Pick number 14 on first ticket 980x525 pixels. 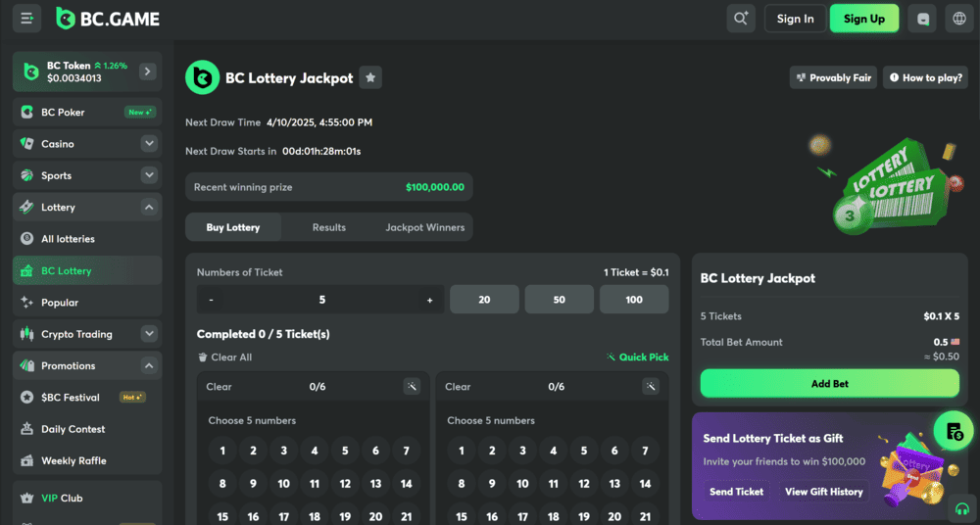click(407, 483)
